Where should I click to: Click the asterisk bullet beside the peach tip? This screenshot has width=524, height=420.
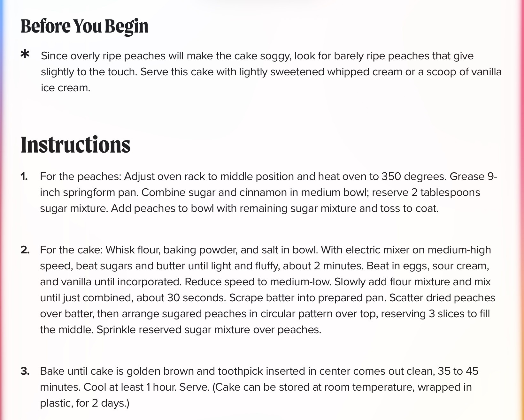coord(25,55)
